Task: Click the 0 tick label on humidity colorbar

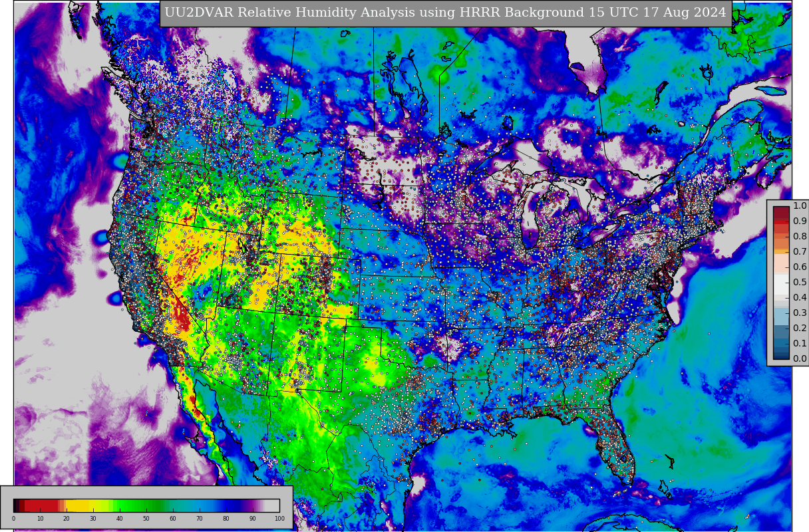Action: click(x=13, y=519)
